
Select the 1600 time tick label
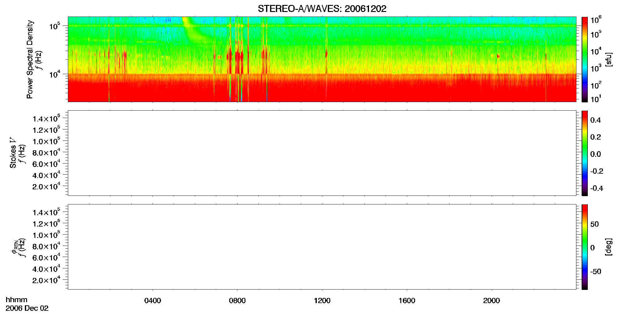407,301
